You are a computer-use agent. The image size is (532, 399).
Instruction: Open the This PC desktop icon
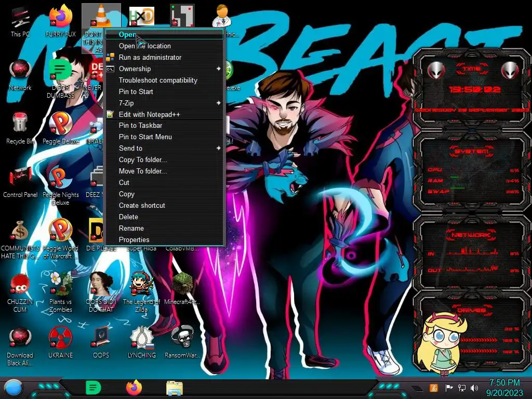20,20
